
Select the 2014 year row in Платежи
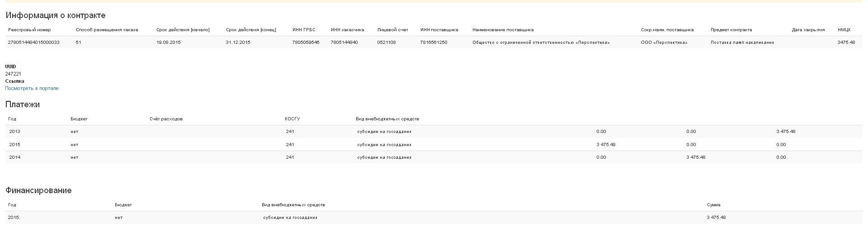point(14,157)
